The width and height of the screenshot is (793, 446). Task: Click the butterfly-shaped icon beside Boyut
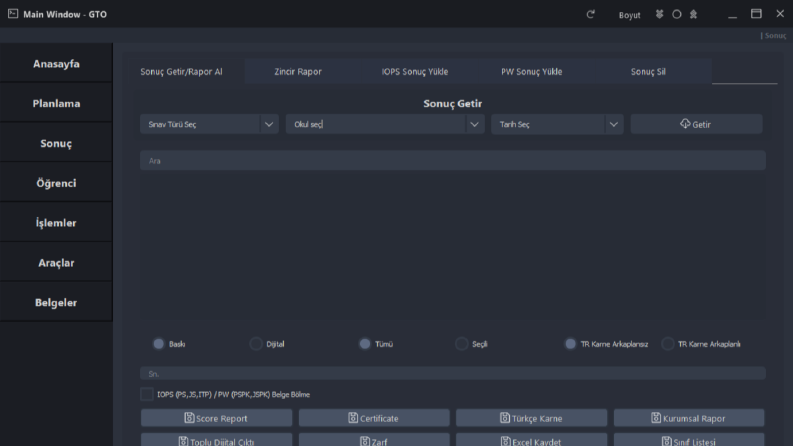[659, 14]
